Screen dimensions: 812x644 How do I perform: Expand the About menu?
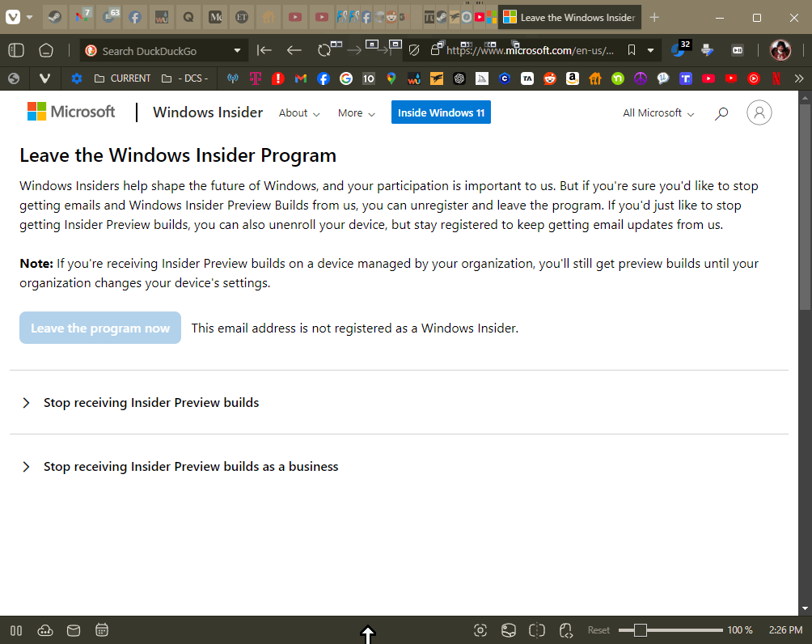point(298,113)
